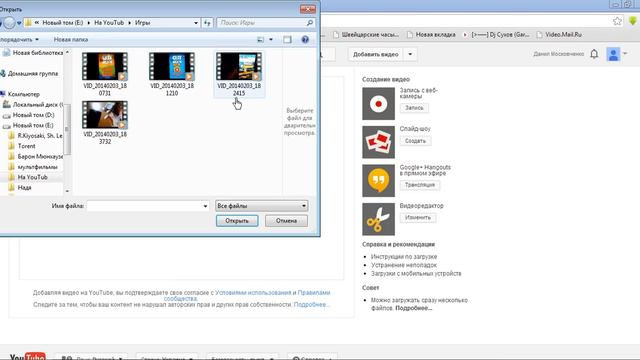Click the Трансляция button
This screenshot has width=640, height=360.
click(420, 185)
